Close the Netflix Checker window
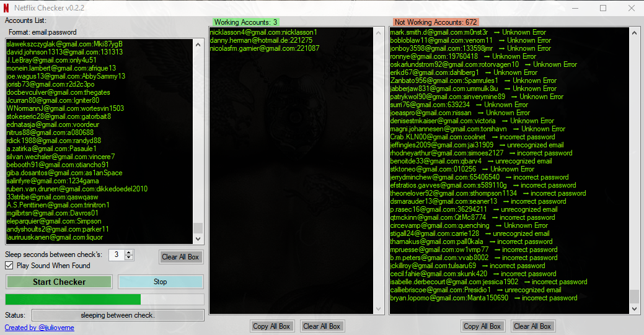The height and width of the screenshot is (335, 644). click(631, 8)
